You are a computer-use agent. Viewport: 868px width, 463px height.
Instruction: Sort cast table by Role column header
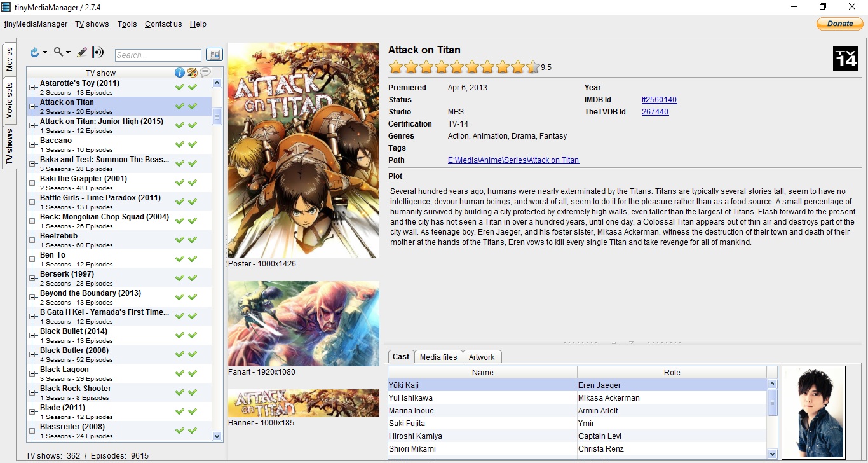672,373
